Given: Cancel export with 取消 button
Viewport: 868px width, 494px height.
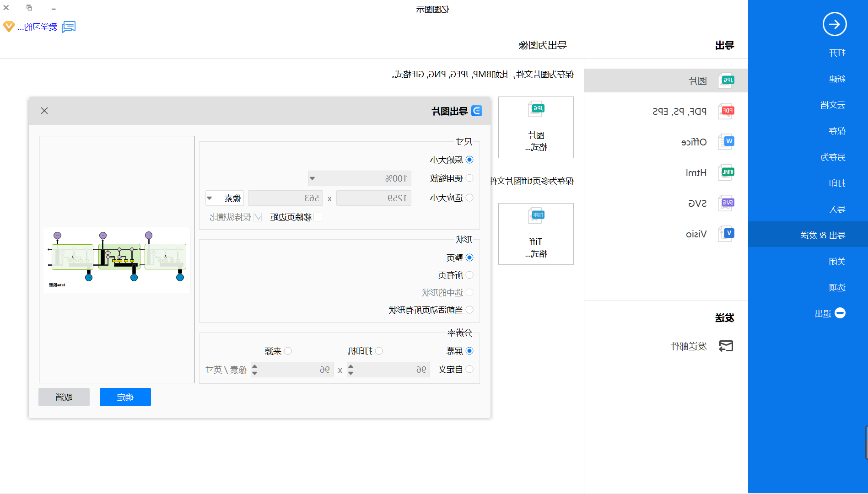Looking at the screenshot, I should [x=64, y=397].
